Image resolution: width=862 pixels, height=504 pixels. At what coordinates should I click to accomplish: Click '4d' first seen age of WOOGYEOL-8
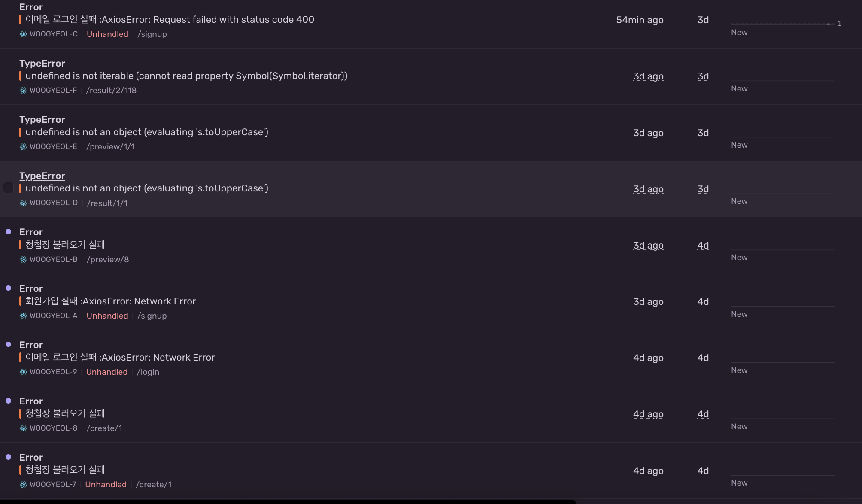703,414
